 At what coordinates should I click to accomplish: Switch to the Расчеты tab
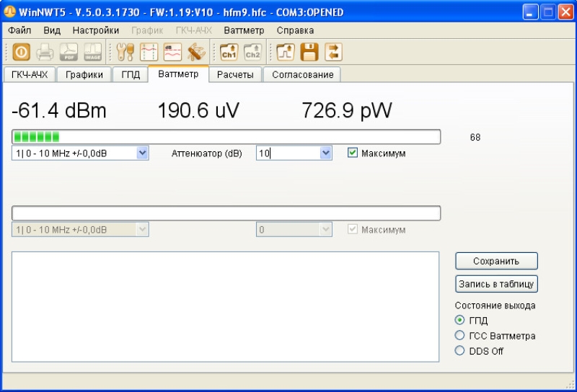[x=235, y=75]
